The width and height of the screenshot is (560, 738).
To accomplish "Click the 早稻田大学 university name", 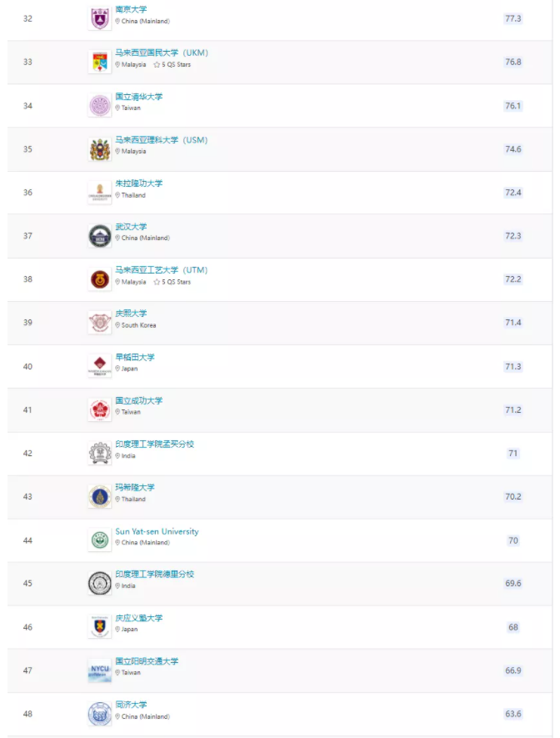I will (x=135, y=357).
